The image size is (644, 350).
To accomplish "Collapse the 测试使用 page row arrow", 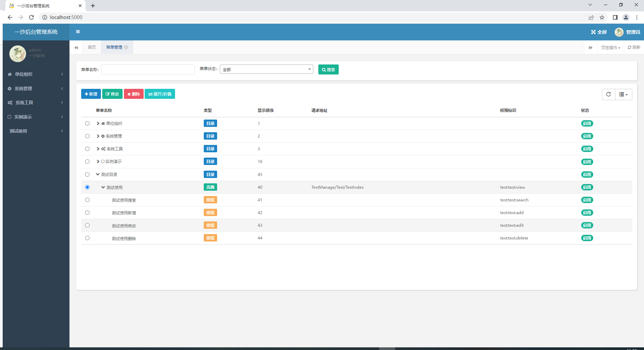I will tap(103, 187).
